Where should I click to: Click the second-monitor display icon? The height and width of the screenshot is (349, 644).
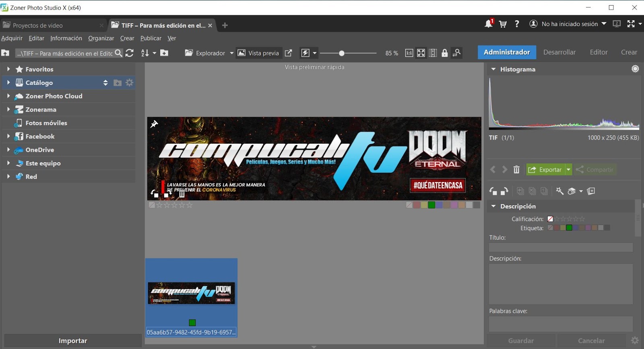(617, 24)
